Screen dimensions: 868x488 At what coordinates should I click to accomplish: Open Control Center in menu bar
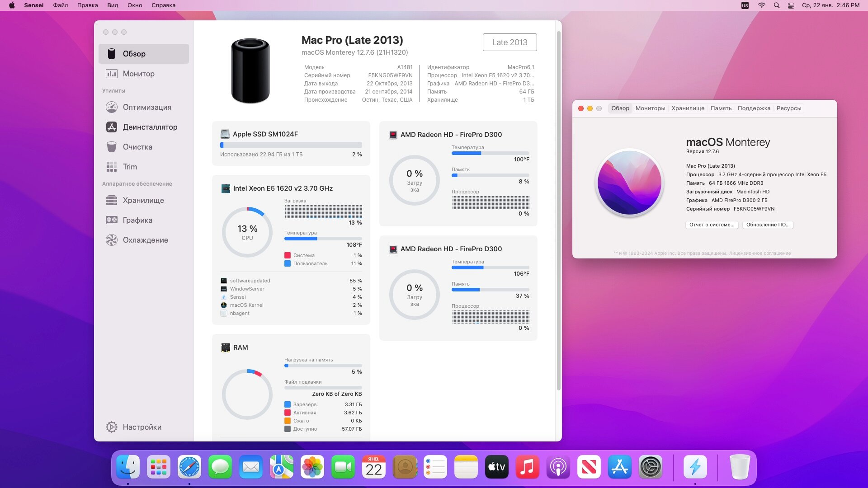click(791, 5)
